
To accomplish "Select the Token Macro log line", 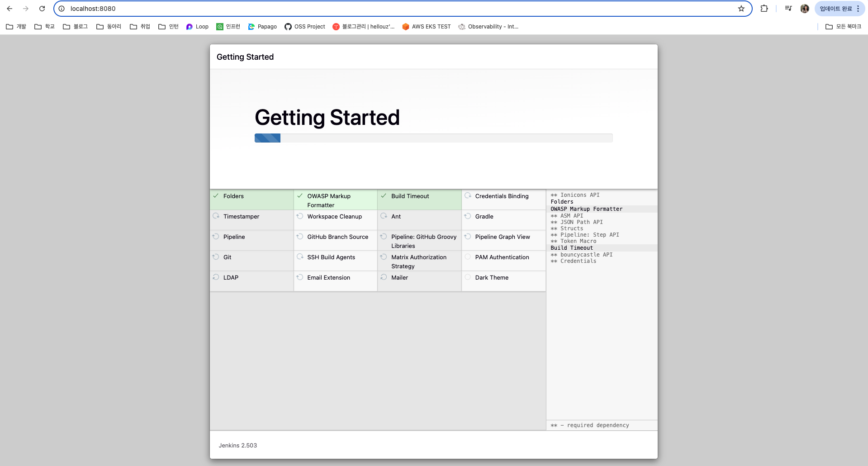I will point(574,241).
